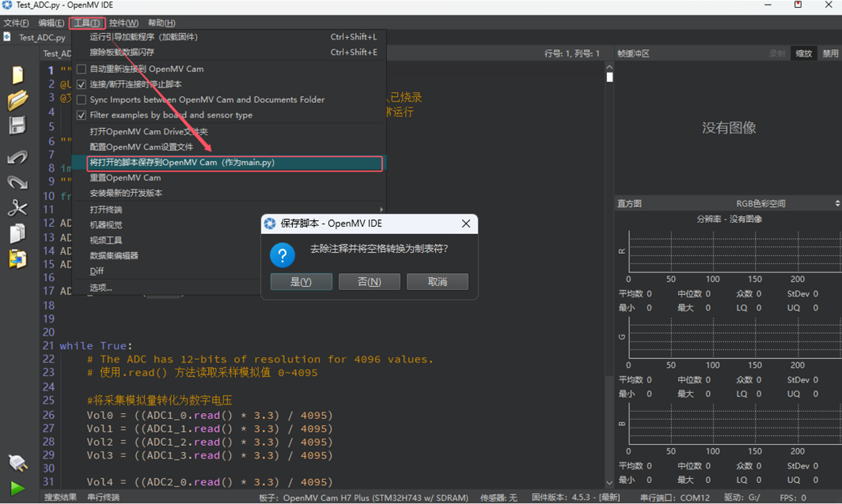The image size is (842, 504).
Task: Click the 帧缓冲区 panel title
Action: (x=633, y=54)
